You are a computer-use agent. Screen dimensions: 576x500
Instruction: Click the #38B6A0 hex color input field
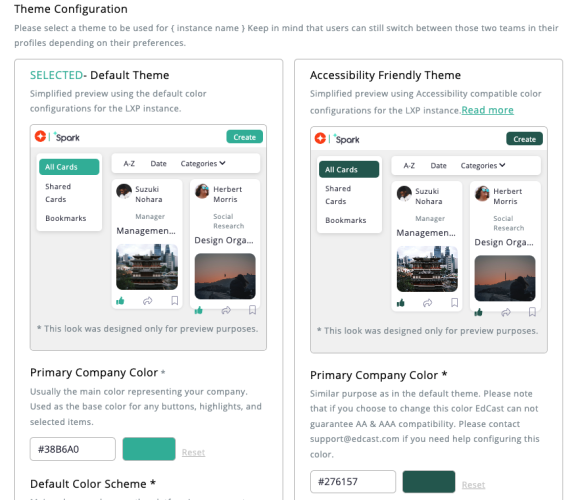tap(73, 449)
